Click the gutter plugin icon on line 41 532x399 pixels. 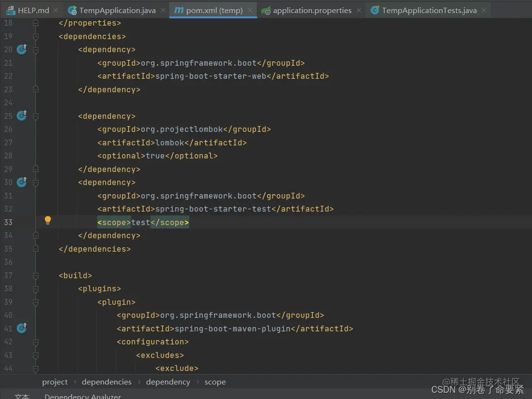click(22, 328)
